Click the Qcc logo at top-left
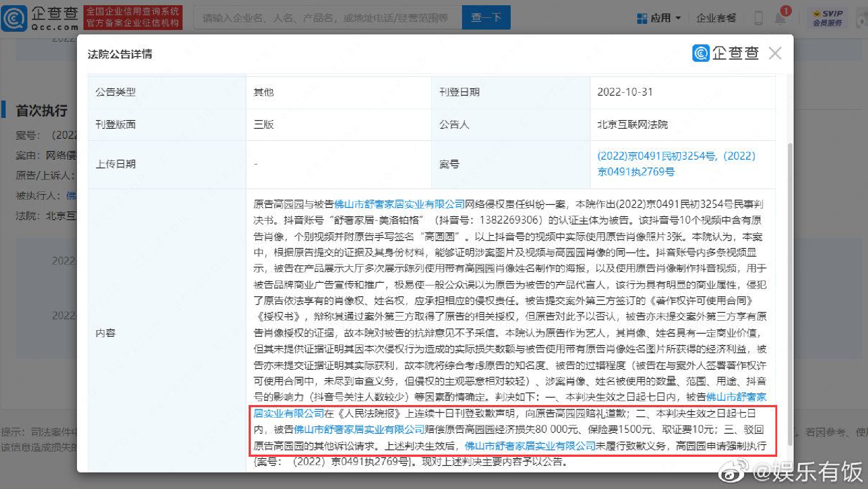The image size is (868, 489). [40, 18]
